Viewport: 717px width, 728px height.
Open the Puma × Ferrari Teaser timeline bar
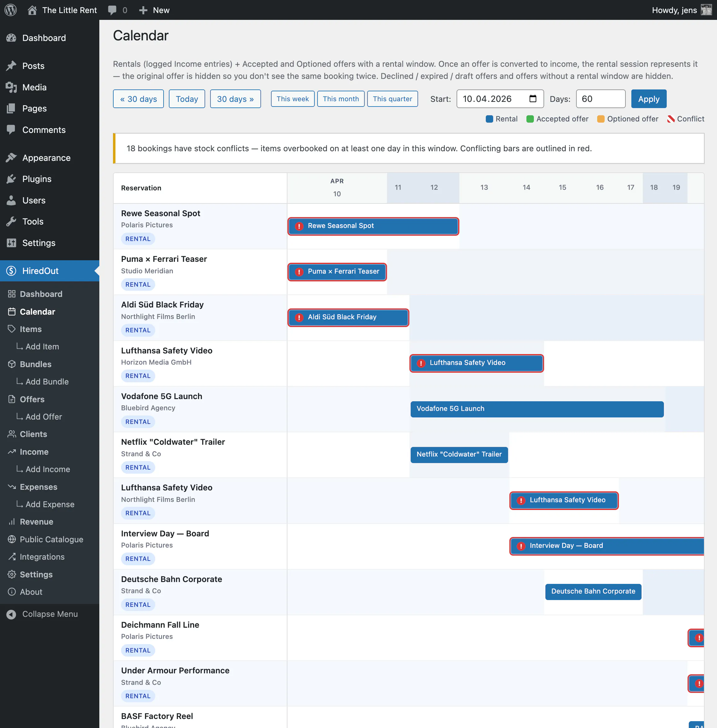[x=337, y=272]
